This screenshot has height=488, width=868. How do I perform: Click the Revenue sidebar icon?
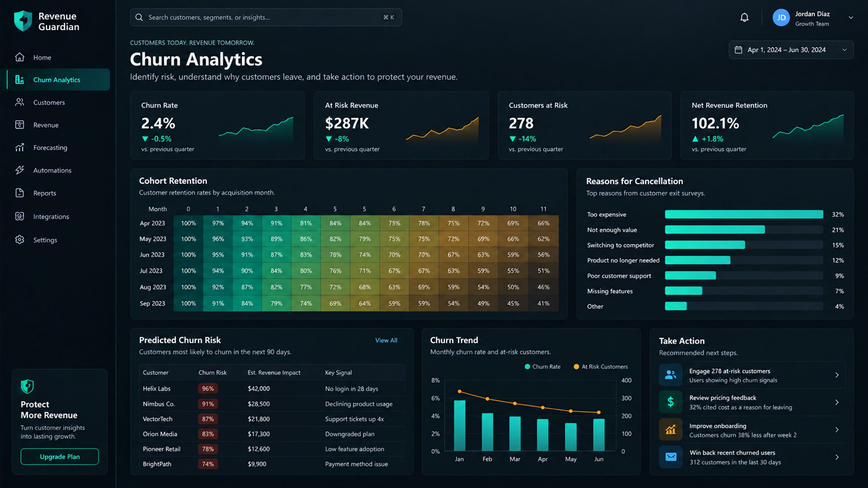20,125
